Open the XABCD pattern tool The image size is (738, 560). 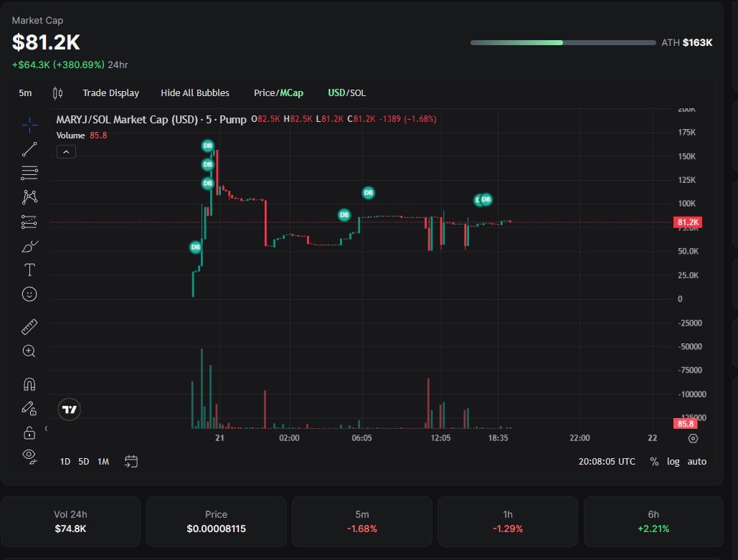pyautogui.click(x=29, y=196)
